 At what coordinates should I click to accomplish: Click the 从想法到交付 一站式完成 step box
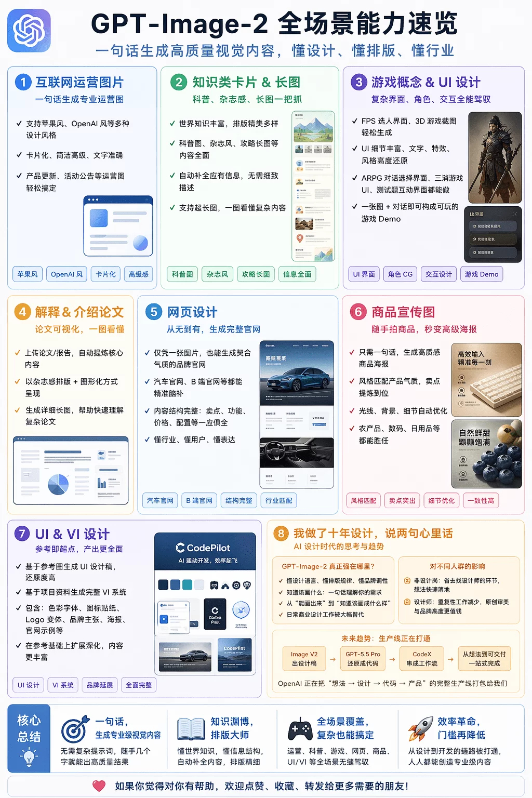[x=484, y=659]
